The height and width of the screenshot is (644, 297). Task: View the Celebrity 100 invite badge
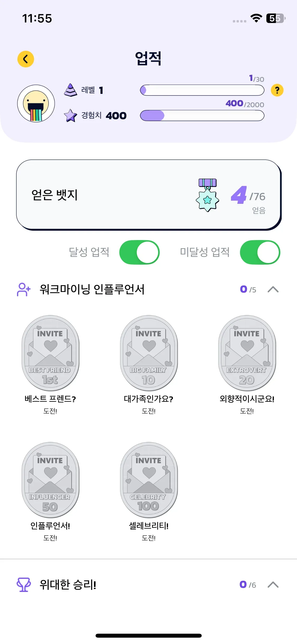coord(149,480)
